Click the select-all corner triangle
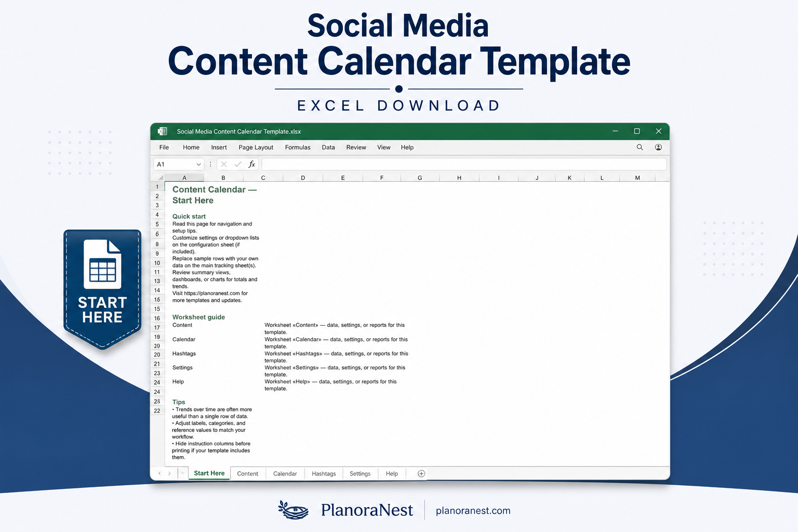This screenshot has height=532, width=798. click(161, 178)
